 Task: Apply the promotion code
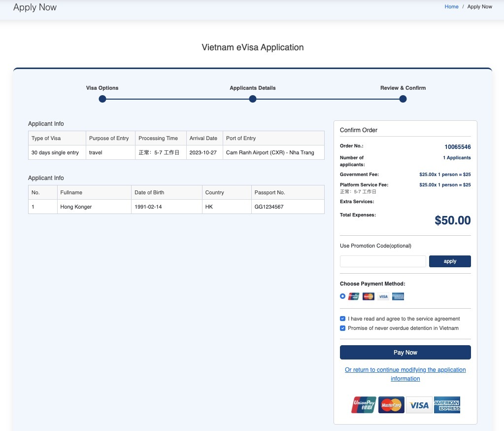[450, 261]
